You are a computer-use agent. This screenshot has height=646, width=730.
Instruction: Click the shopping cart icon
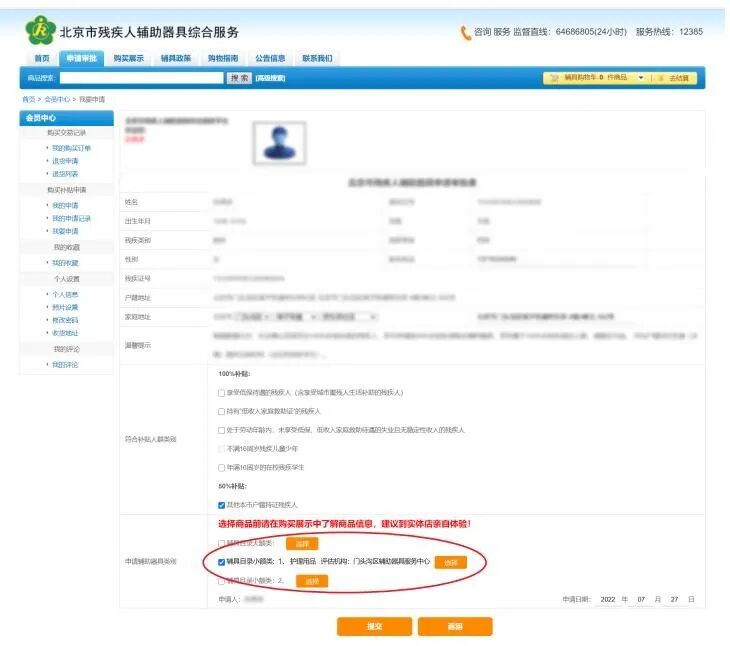coord(554,78)
